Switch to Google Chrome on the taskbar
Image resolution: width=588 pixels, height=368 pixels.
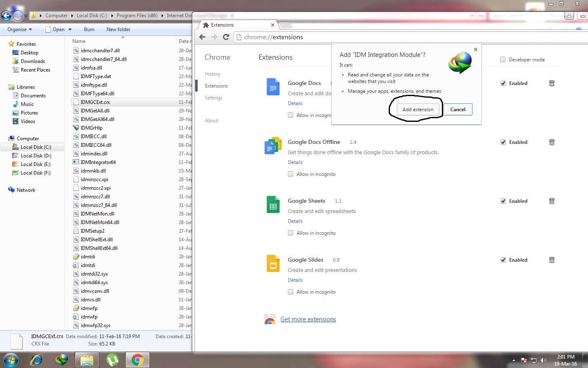(x=137, y=360)
